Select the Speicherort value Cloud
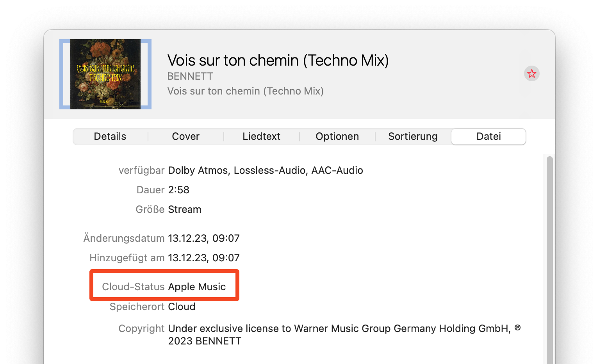 (182, 307)
